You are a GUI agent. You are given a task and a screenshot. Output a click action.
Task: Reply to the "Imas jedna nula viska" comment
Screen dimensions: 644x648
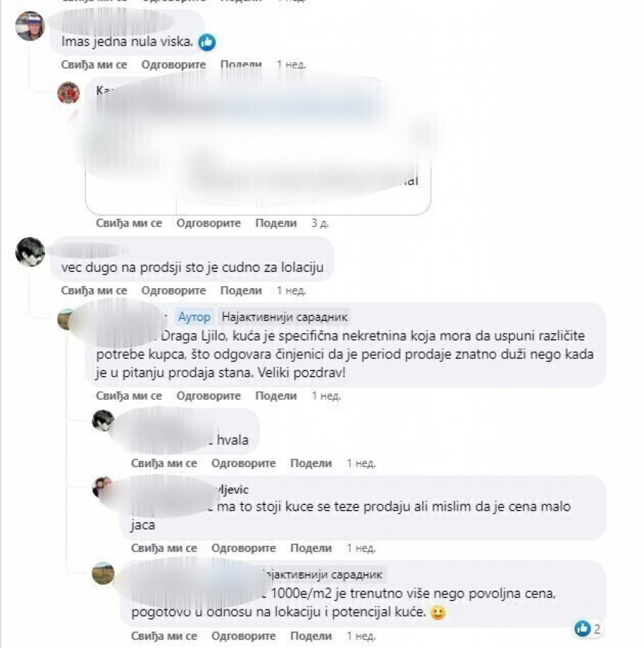[174, 64]
